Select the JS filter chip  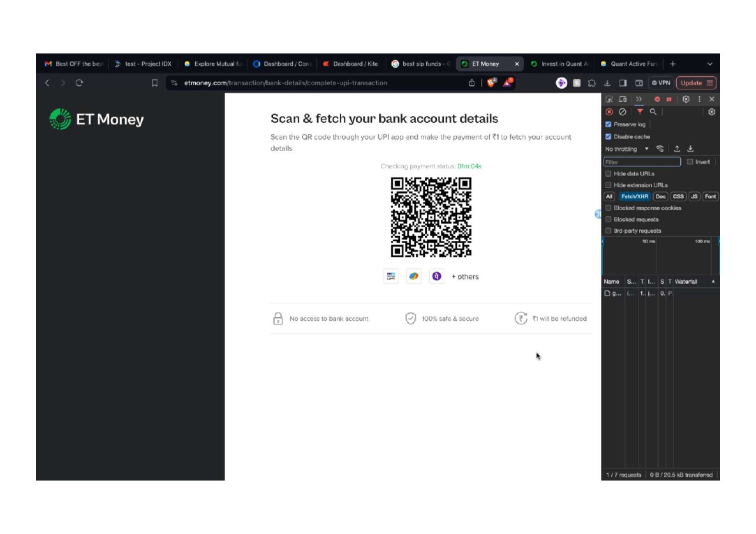(x=694, y=197)
